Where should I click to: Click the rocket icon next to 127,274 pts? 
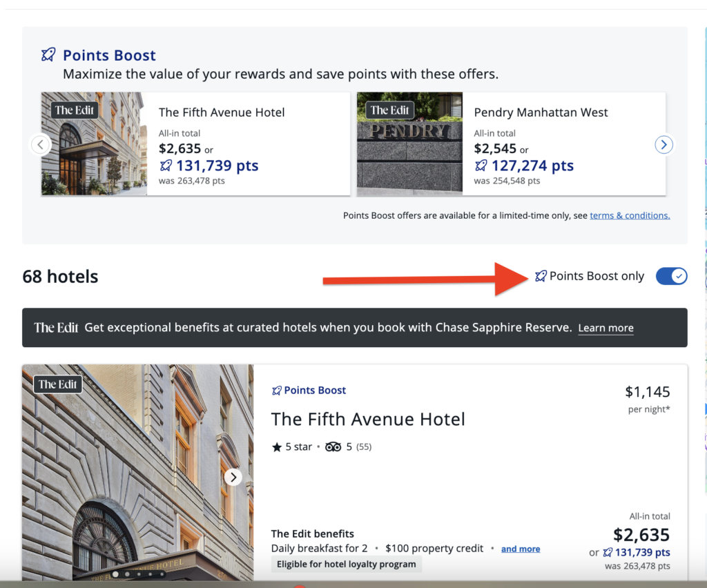[481, 166]
